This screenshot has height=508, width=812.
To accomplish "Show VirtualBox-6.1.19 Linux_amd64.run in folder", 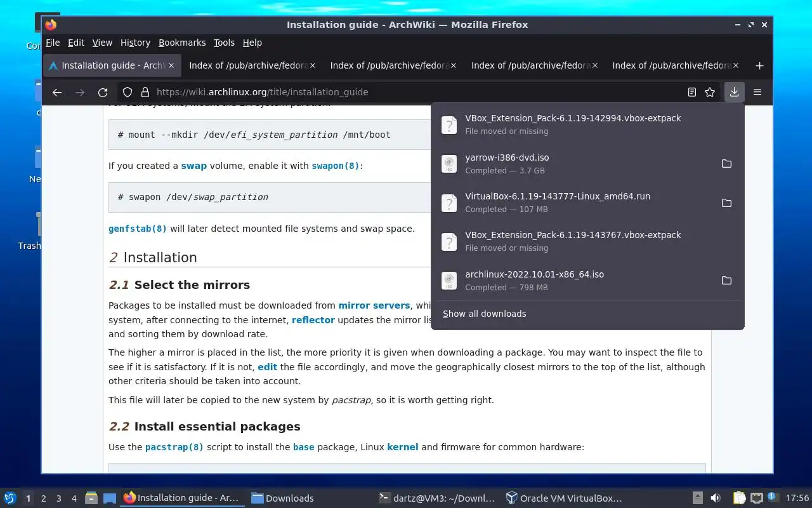I will [726, 203].
